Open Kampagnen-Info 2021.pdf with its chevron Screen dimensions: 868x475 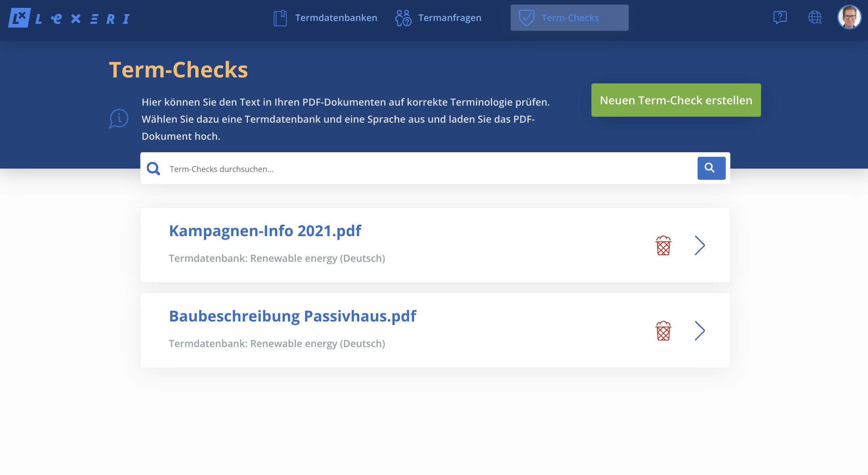pyautogui.click(x=700, y=245)
